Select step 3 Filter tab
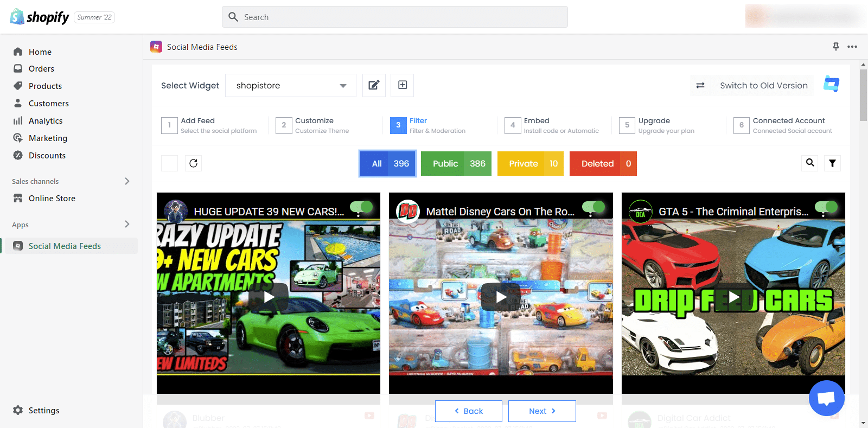 pos(428,125)
